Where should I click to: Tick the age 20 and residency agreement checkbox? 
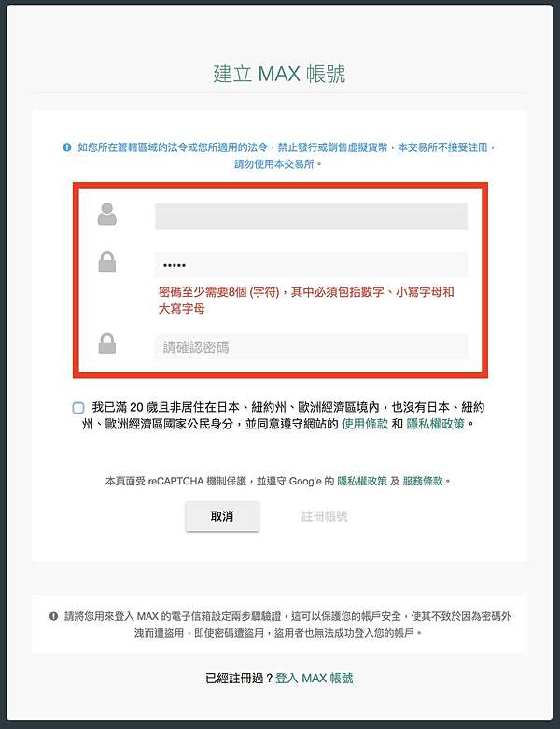click(x=78, y=408)
